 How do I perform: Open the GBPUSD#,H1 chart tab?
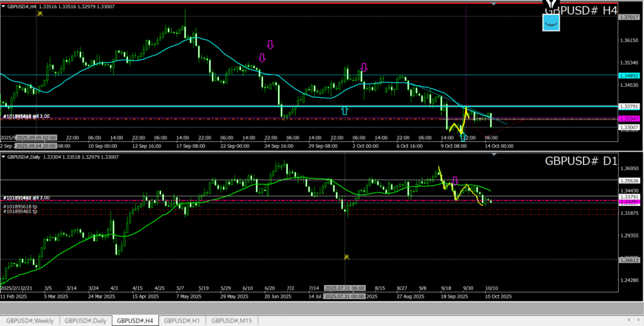(x=182, y=321)
